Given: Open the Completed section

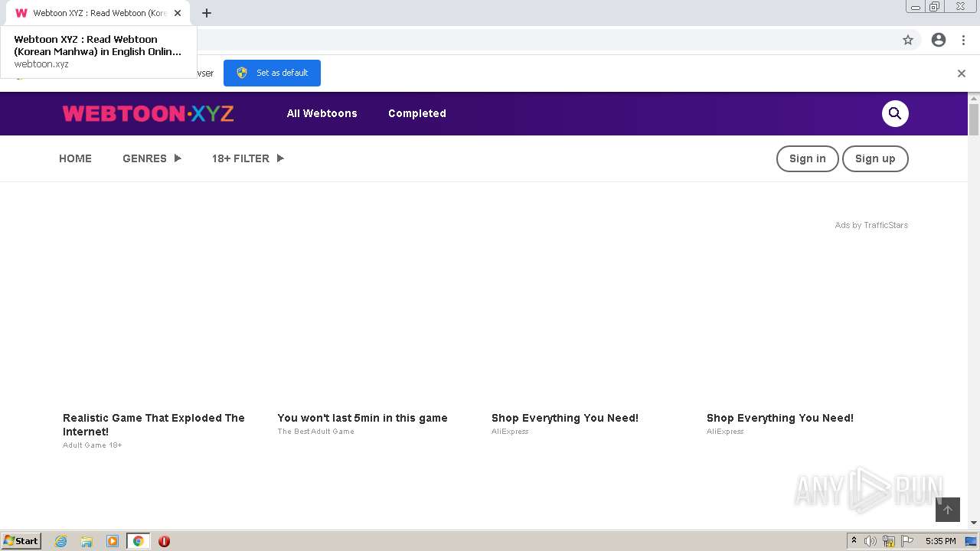Looking at the screenshot, I should coord(417,113).
